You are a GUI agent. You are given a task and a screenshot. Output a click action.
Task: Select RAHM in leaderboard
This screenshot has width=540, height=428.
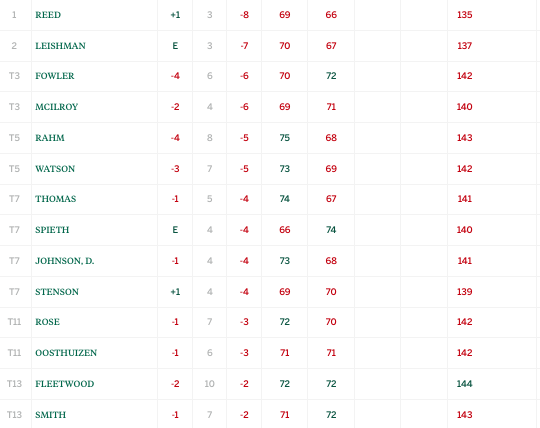point(50,138)
